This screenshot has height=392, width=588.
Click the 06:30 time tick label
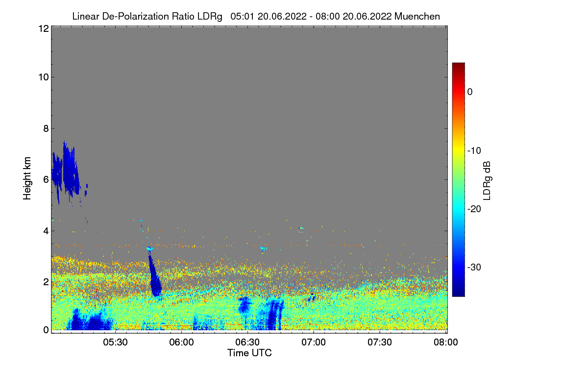pyautogui.click(x=248, y=343)
